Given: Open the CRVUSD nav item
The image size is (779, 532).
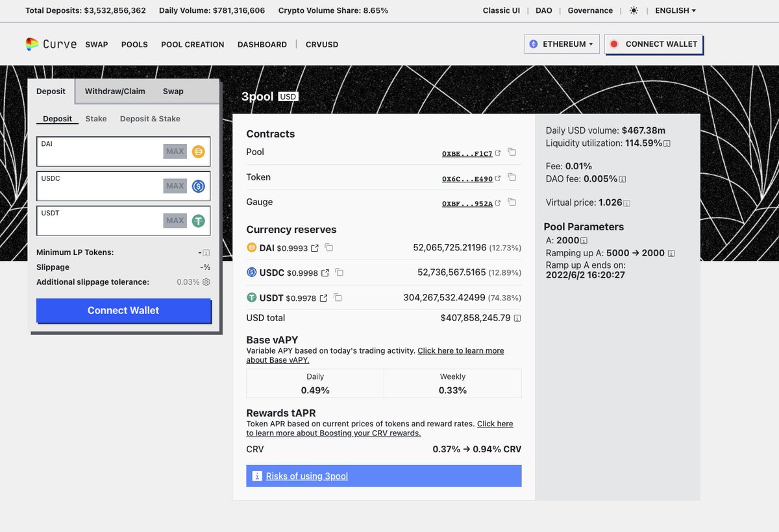Looking at the screenshot, I should click(x=322, y=45).
